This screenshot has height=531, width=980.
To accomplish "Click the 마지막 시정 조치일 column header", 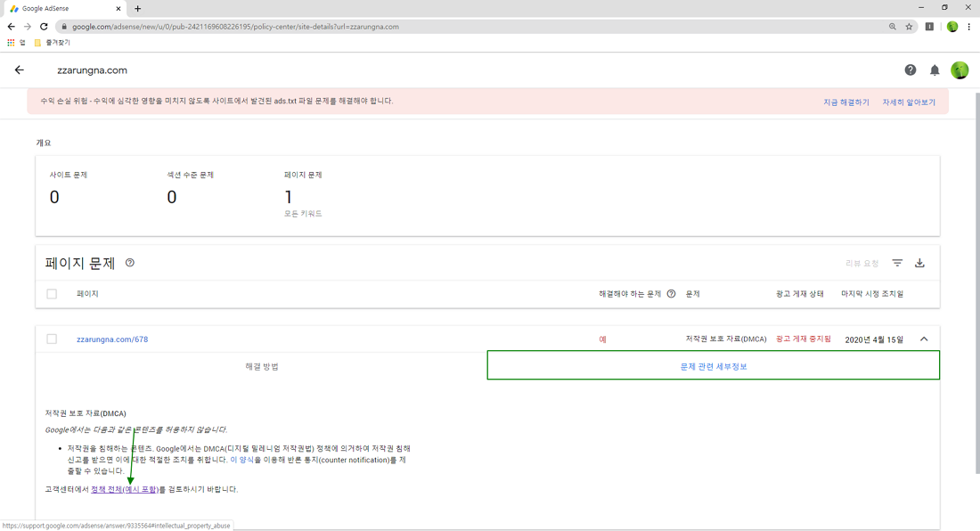I will click(x=872, y=294).
